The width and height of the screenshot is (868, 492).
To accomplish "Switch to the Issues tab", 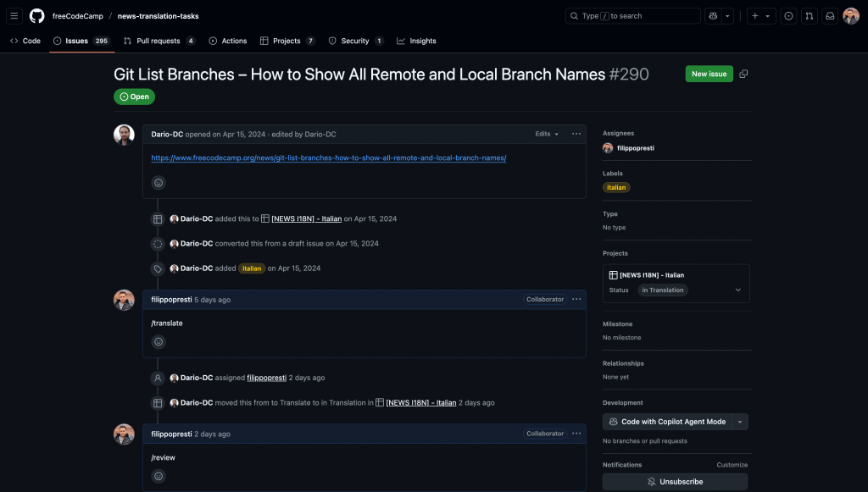I will coord(82,41).
